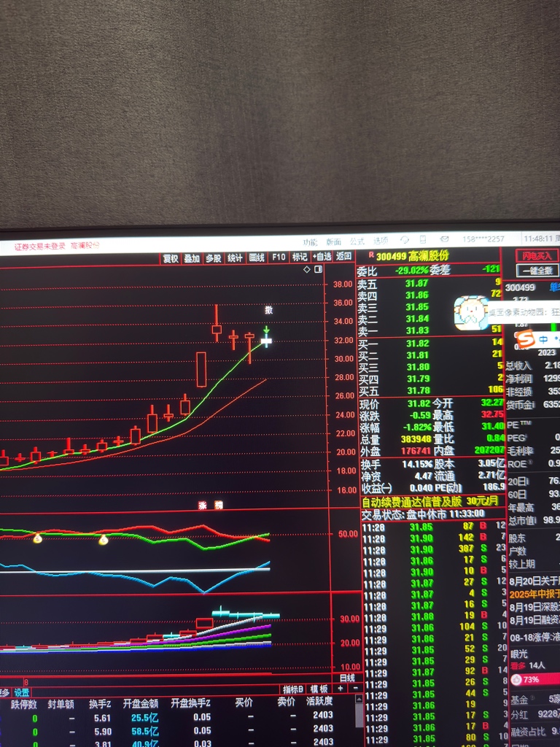Click the 一键全撤 button

[x=537, y=271]
